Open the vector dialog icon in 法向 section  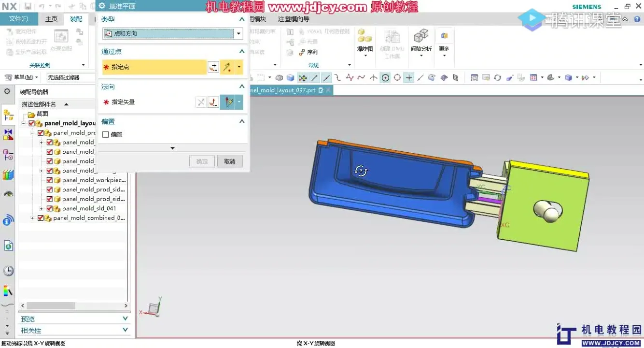[213, 102]
